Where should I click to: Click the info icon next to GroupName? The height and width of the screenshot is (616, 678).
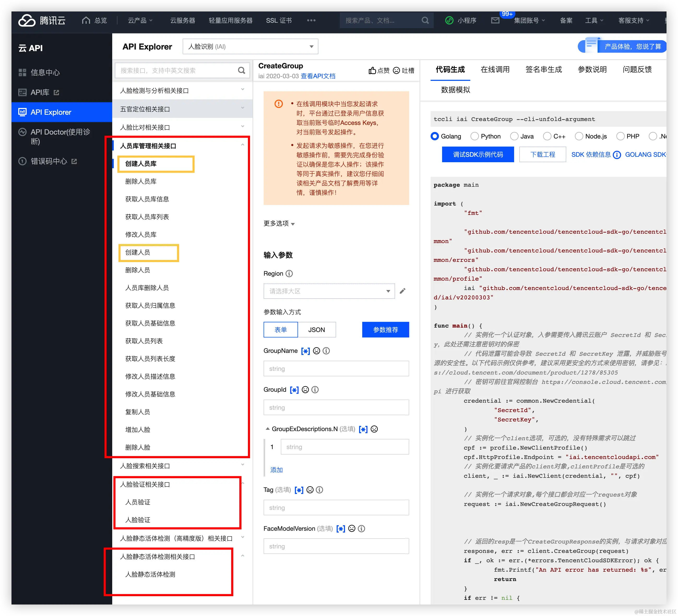point(326,351)
